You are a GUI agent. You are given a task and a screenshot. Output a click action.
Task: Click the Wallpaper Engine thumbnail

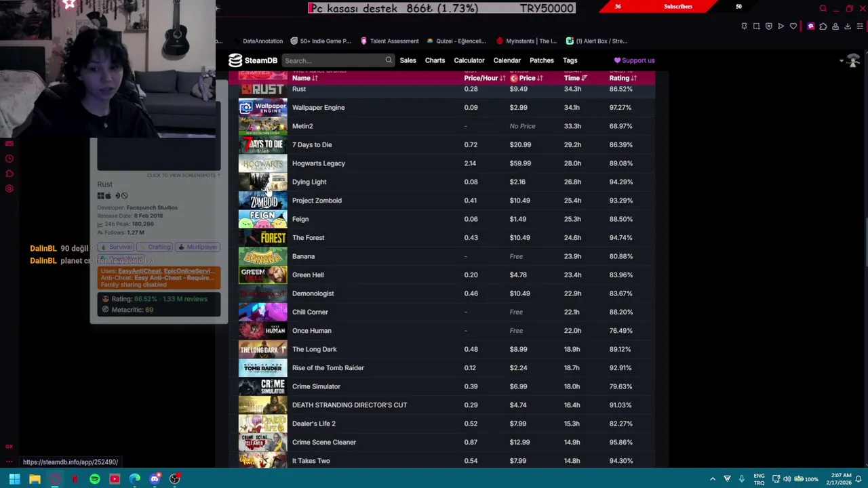[x=262, y=107]
